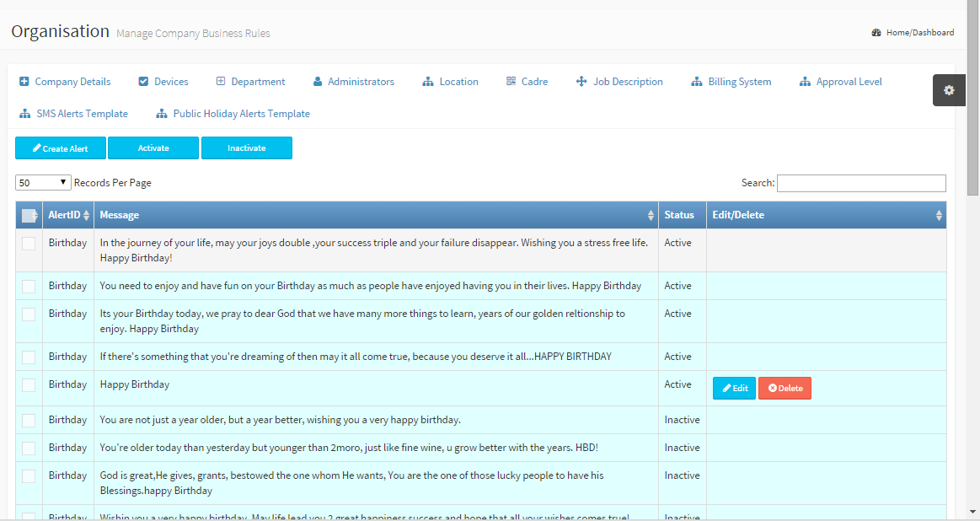
Task: Click the Company Details plus icon
Action: [24, 82]
